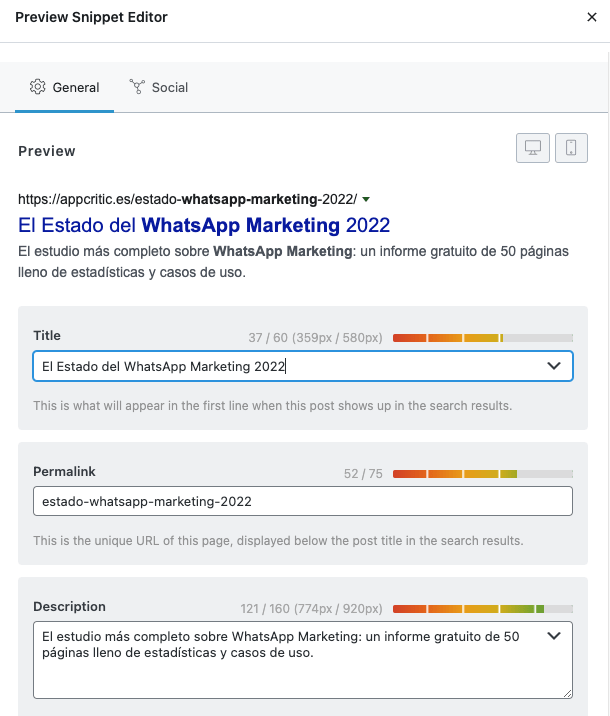Click the Description length indicator bar
Viewport: 610px width, 716px height.
[x=483, y=608]
